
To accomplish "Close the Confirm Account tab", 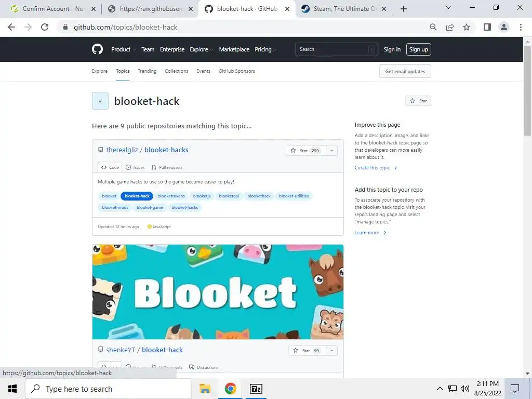I will click(94, 9).
